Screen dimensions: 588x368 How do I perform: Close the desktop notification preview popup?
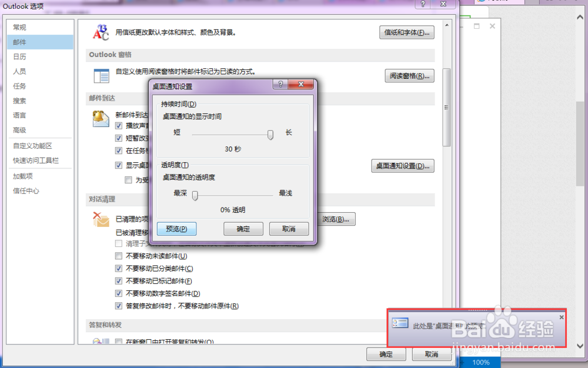[562, 317]
